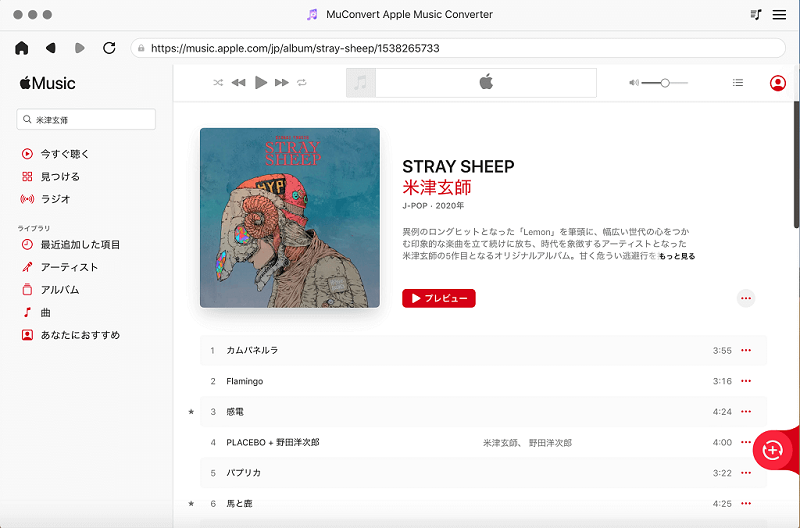800x528 pixels.
Task: Adjust the volume slider
Action: (x=665, y=83)
